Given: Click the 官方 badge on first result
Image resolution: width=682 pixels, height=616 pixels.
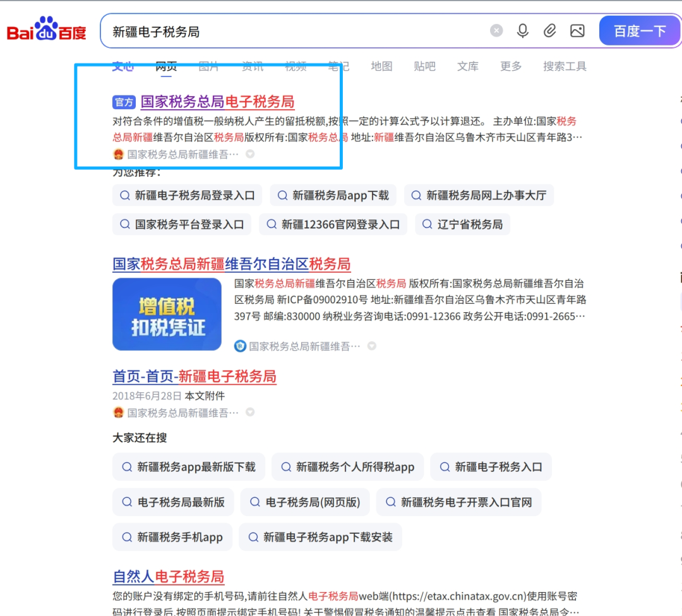Looking at the screenshot, I should 124,102.
